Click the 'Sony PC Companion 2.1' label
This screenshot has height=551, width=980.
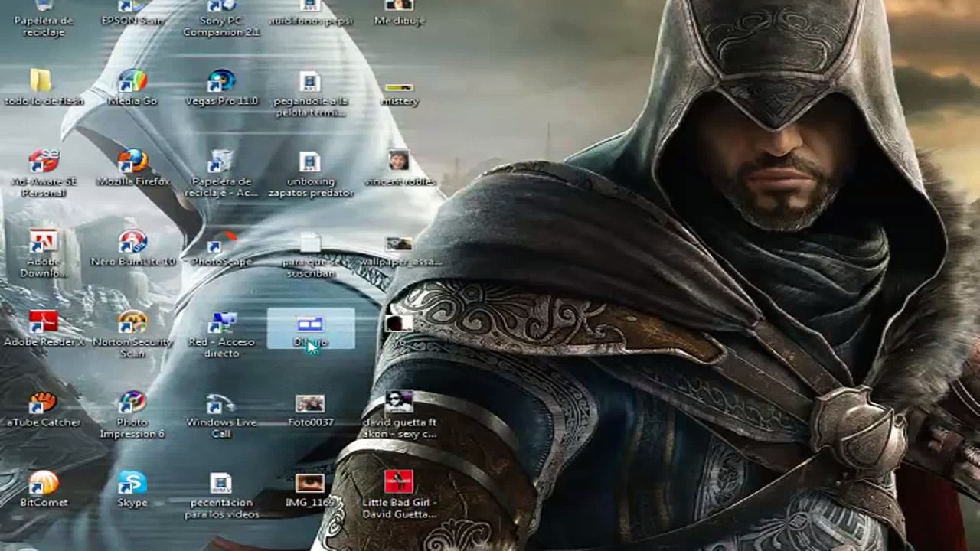coord(221,27)
